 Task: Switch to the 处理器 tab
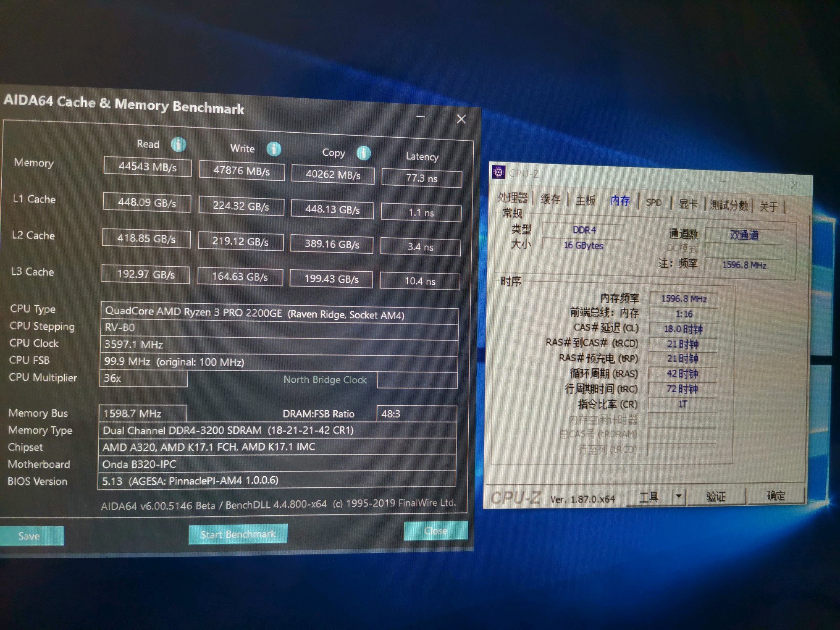[512, 197]
